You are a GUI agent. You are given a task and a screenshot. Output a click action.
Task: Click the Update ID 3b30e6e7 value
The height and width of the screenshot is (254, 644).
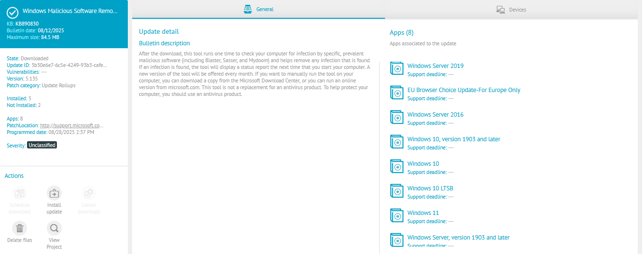coord(69,65)
